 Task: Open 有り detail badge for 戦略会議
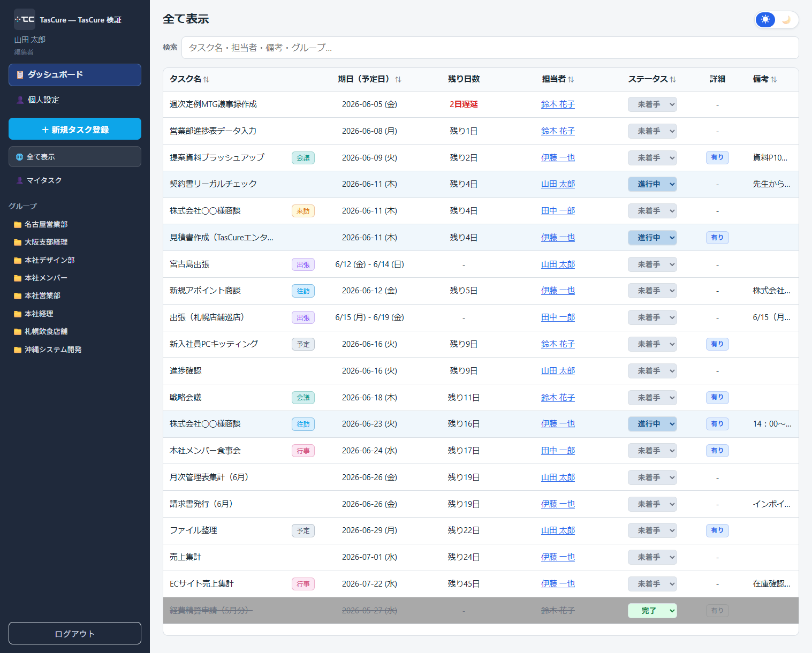(x=717, y=397)
